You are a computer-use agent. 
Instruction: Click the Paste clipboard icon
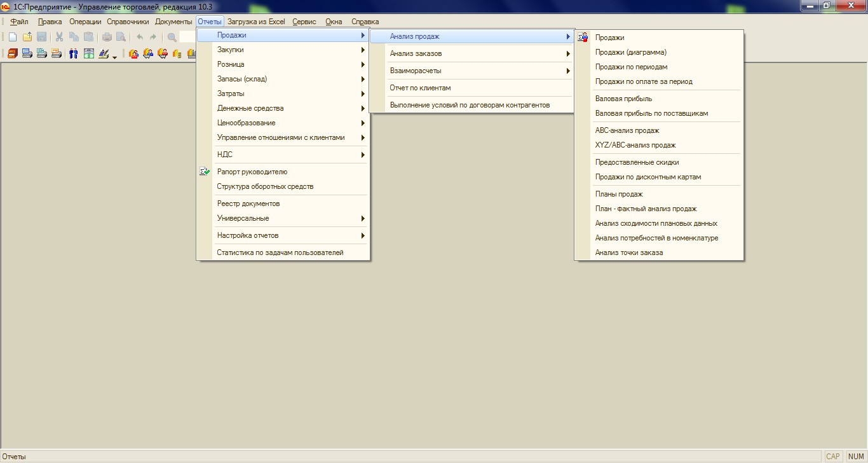88,37
